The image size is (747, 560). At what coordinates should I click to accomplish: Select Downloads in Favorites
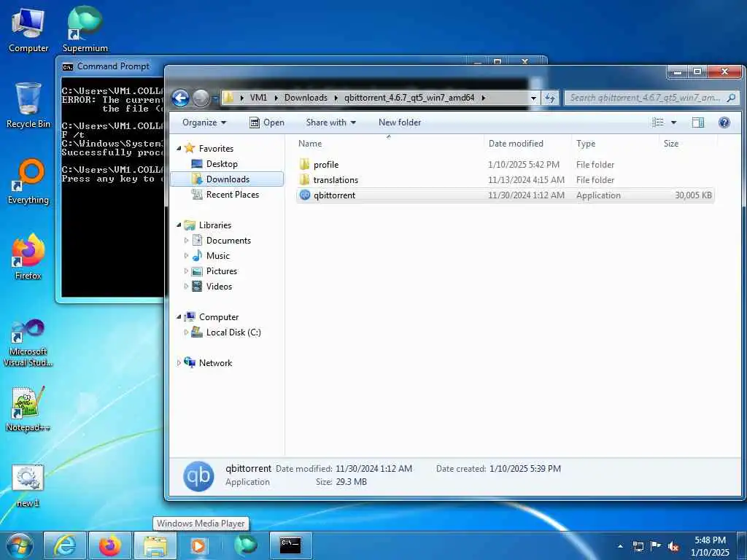tap(228, 179)
